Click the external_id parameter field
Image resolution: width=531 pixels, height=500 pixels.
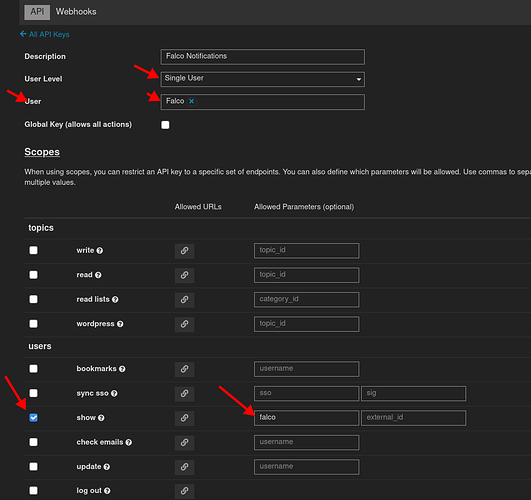(413, 418)
